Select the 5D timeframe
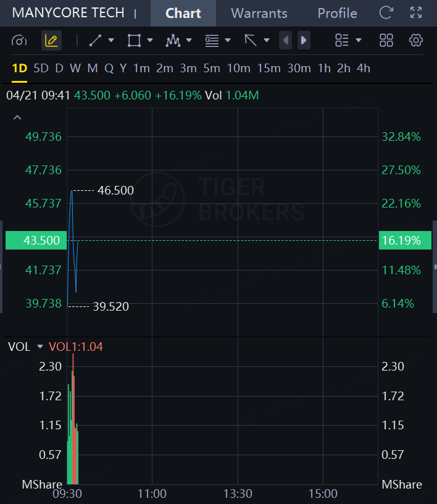Viewport: 437px width, 504px height. click(x=41, y=69)
